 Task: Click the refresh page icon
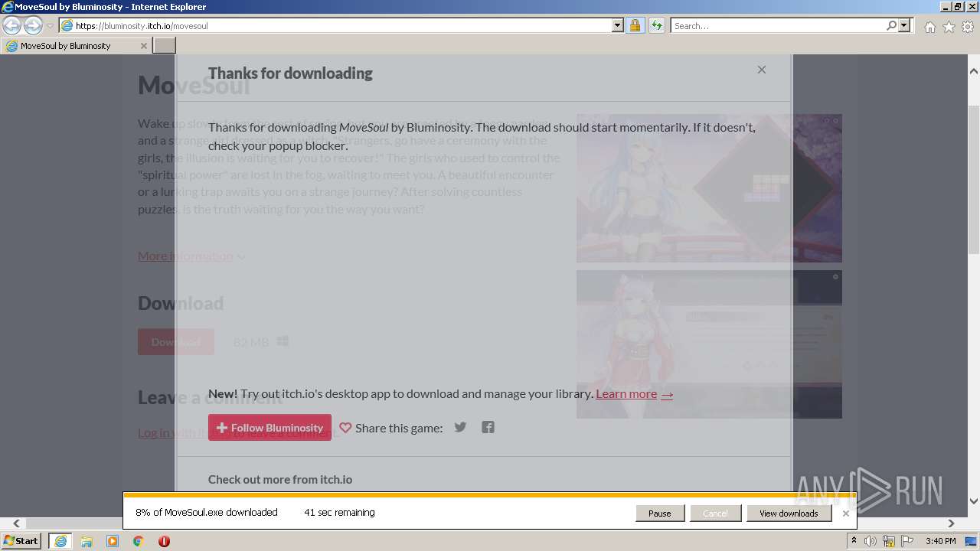pos(656,25)
